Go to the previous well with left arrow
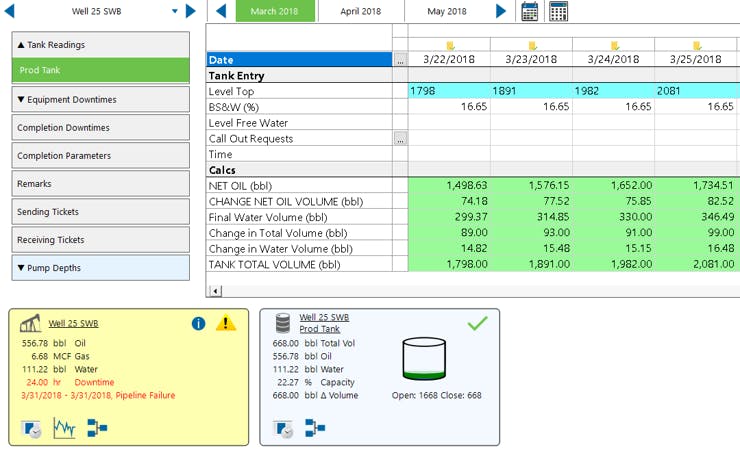 click(9, 11)
